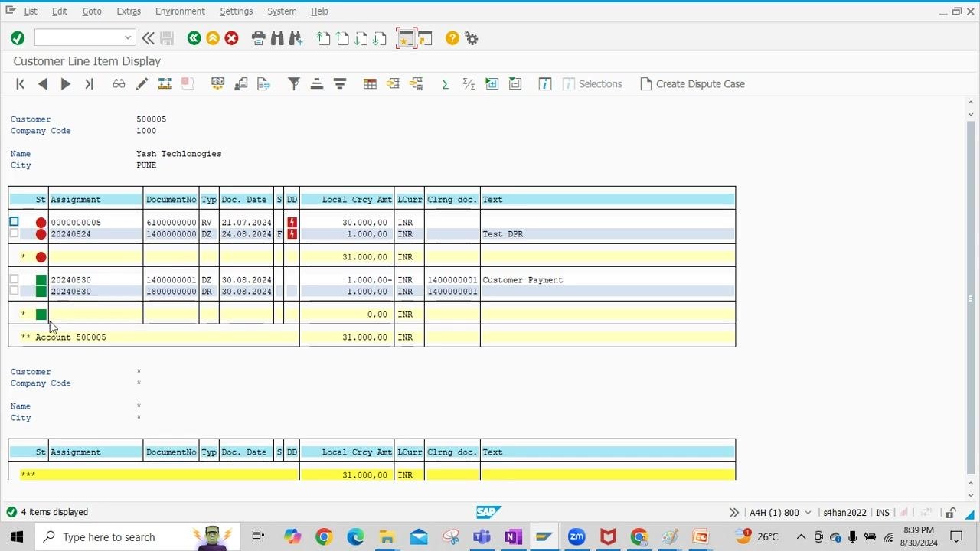
Task: Open the List menu
Action: point(31,11)
